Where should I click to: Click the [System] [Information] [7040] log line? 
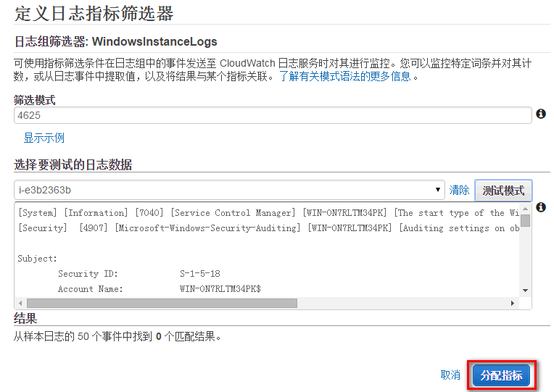point(268,213)
